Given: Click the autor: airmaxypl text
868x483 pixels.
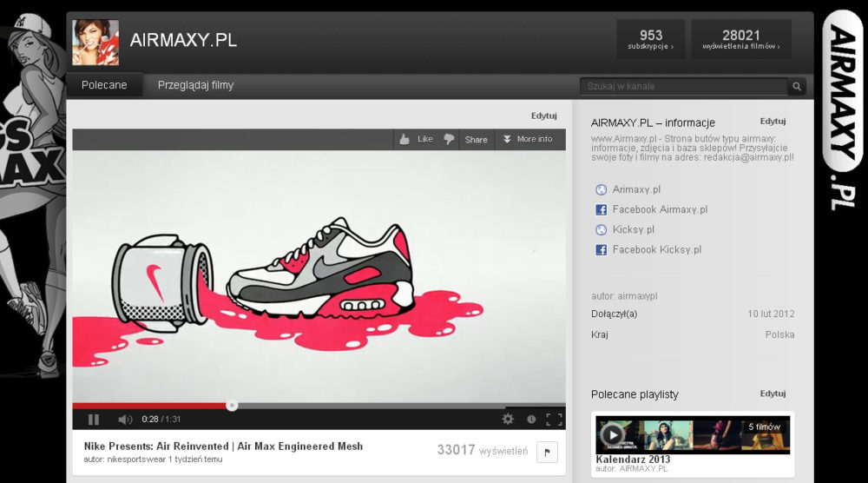Looking at the screenshot, I should click(x=624, y=296).
